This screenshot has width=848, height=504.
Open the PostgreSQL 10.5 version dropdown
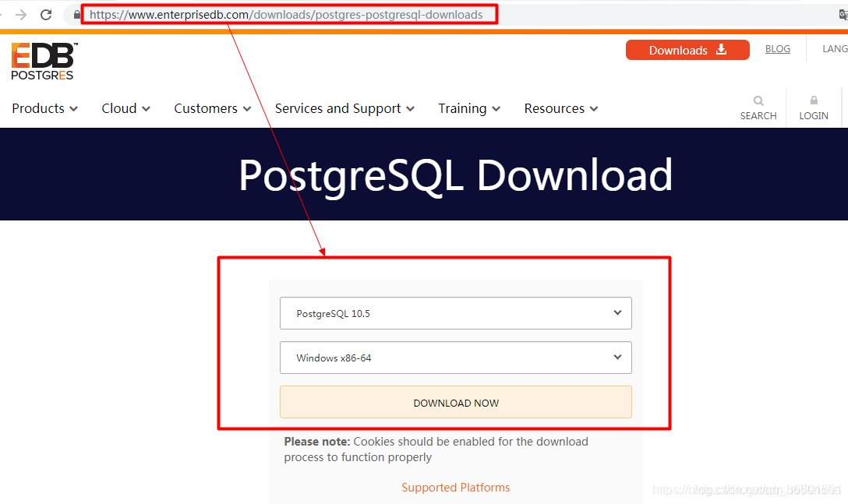[x=456, y=313]
